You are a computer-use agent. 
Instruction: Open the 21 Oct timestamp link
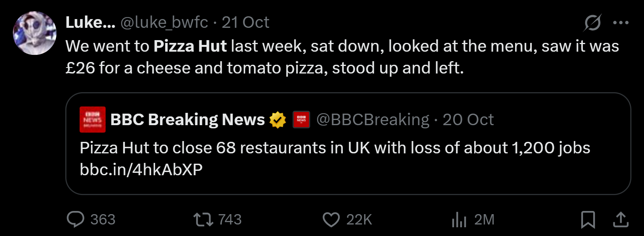click(246, 23)
